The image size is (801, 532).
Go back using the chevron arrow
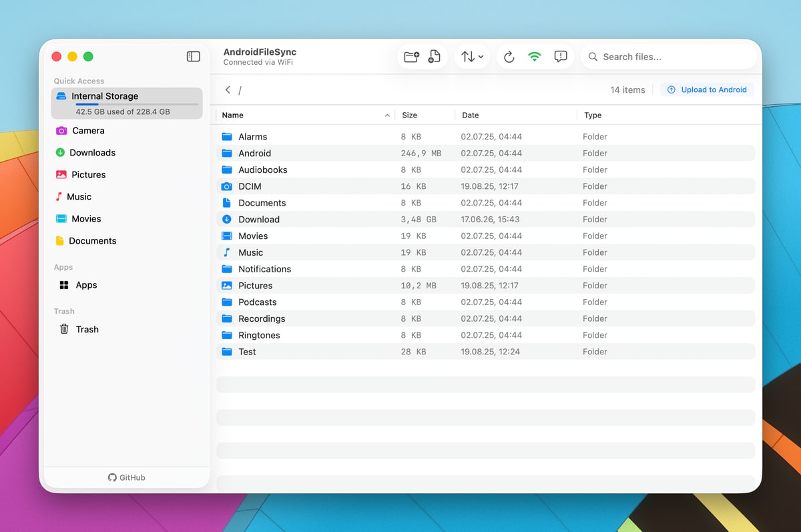[228, 89]
